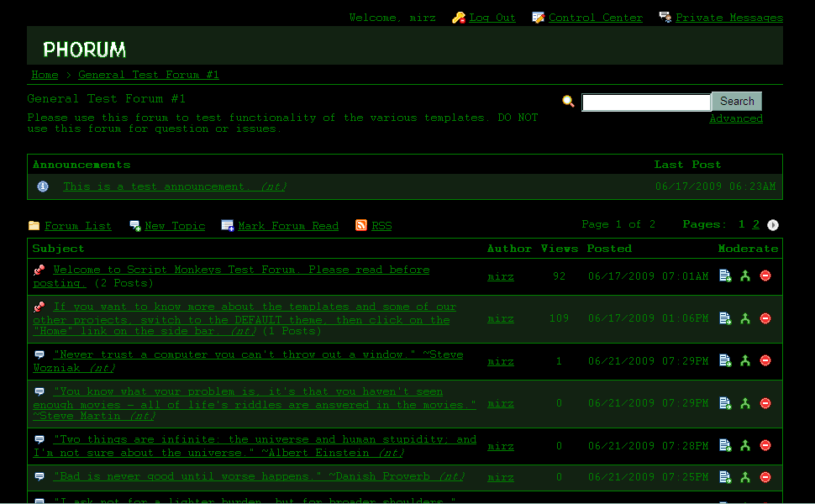Image resolution: width=815 pixels, height=504 pixels.
Task: Click author mirz on the Welcome topic row
Action: click(501, 276)
